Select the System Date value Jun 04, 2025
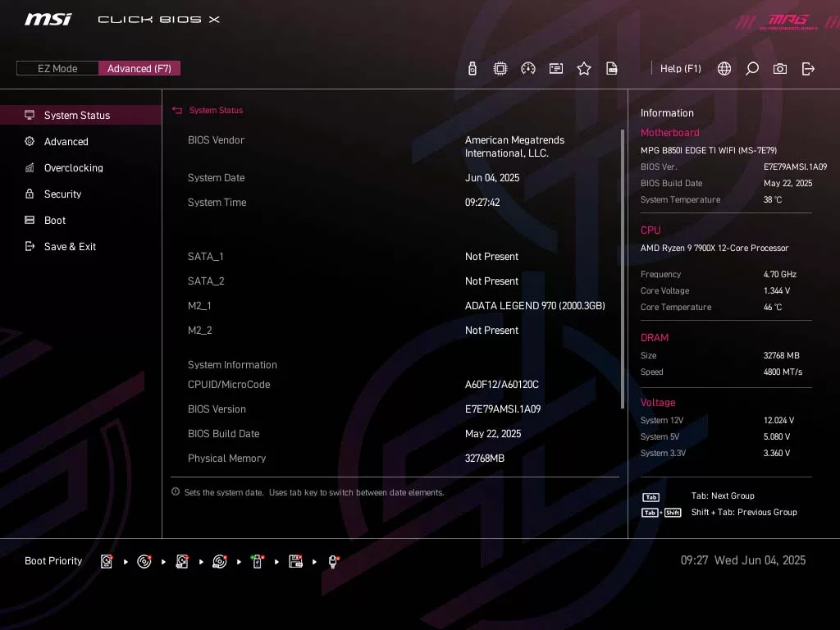Screen dimensions: 840x630 492,178
